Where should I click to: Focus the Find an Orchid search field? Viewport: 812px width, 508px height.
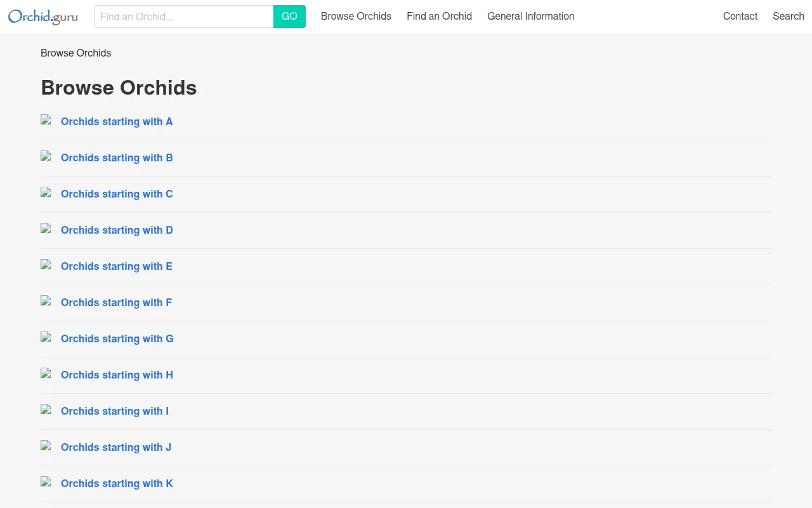pyautogui.click(x=184, y=17)
